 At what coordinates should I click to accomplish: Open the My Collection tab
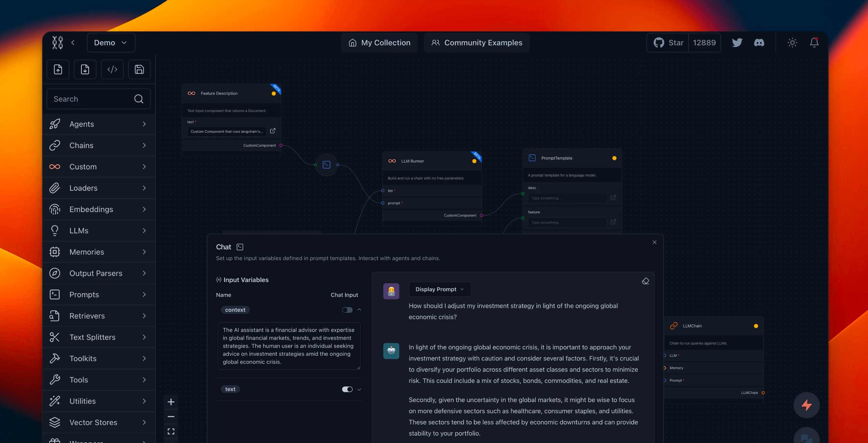(379, 43)
